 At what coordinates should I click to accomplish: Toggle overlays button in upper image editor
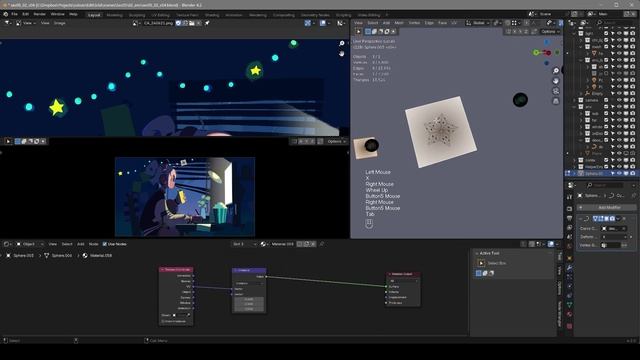pos(323,23)
